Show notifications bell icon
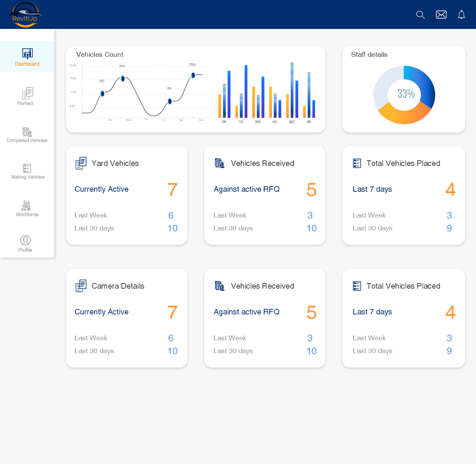Image resolution: width=476 pixels, height=464 pixels. coord(461,15)
